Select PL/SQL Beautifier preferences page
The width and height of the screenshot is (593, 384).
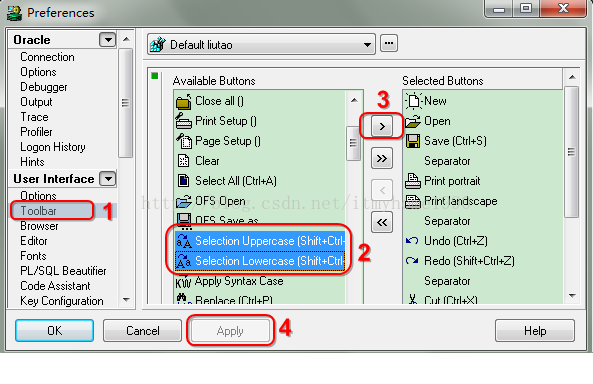63,271
